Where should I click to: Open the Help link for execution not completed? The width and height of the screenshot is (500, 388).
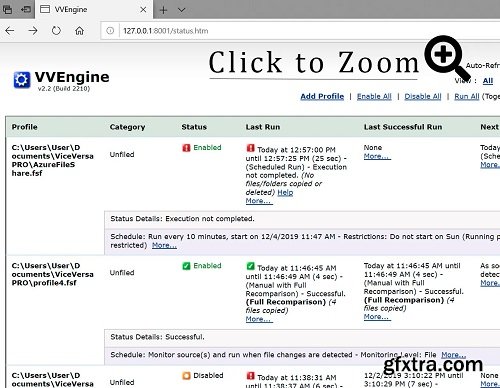click(285, 192)
